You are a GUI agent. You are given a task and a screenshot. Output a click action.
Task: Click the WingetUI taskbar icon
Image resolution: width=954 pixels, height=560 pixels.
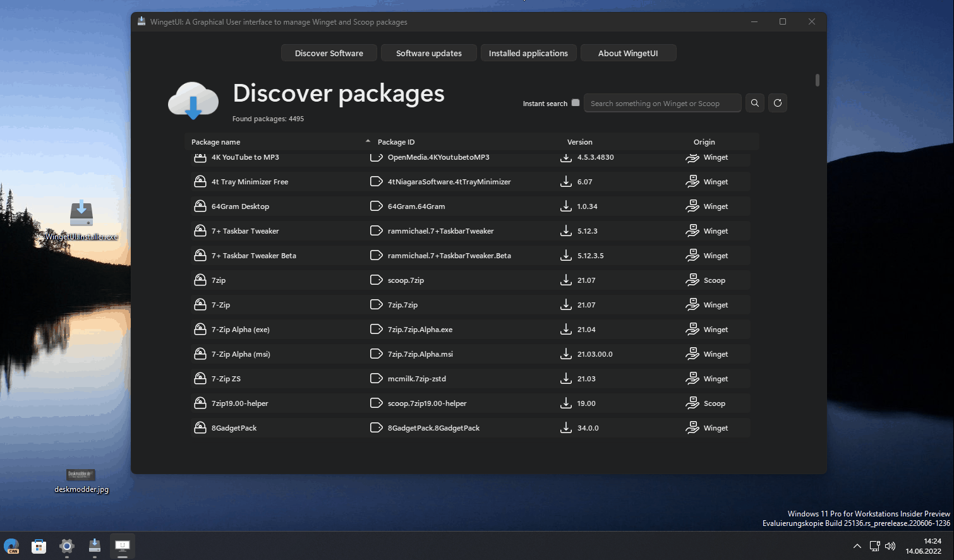95,546
